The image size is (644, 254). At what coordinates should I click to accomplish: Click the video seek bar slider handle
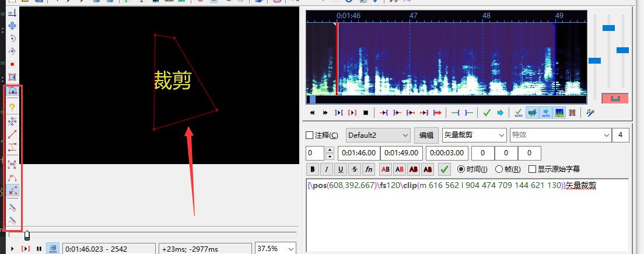[27, 235]
